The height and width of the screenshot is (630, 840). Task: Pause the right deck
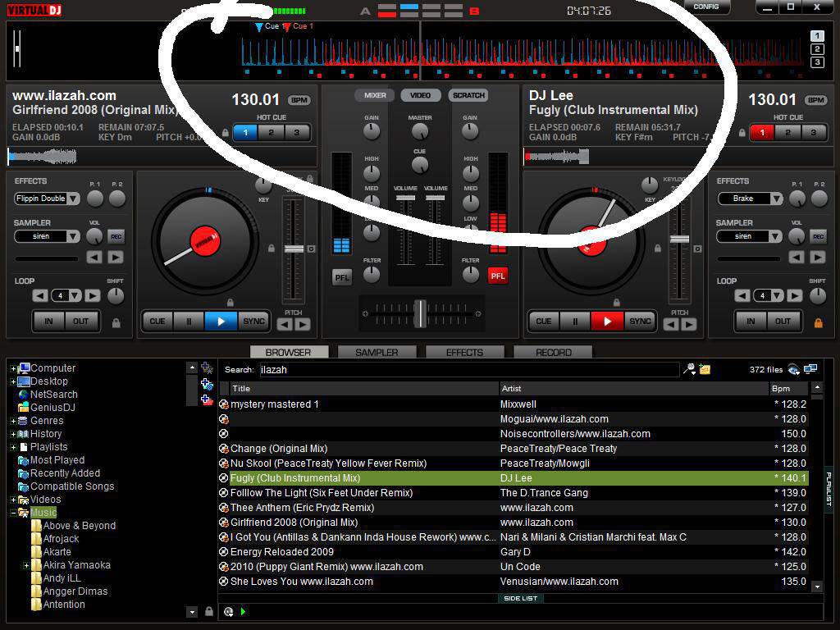575,322
